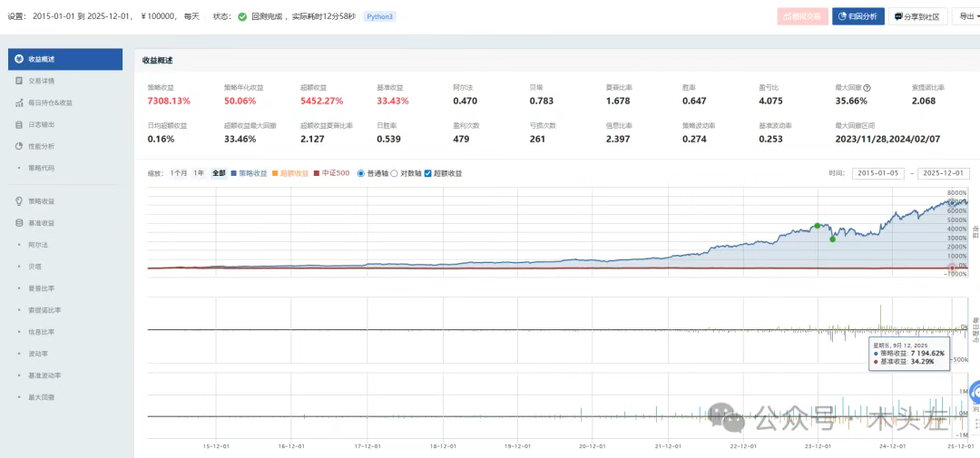Click the 基准收益 sidebar item

[42, 222]
